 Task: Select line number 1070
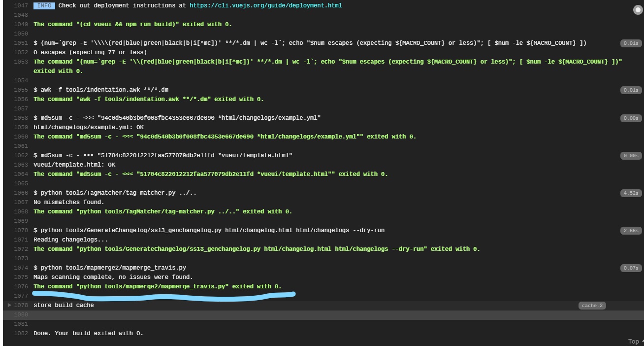point(21,230)
